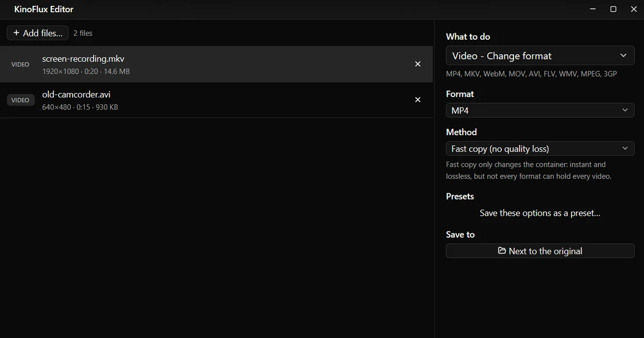
Task: Maximize the KinoFlux Editor window
Action: 613,9
